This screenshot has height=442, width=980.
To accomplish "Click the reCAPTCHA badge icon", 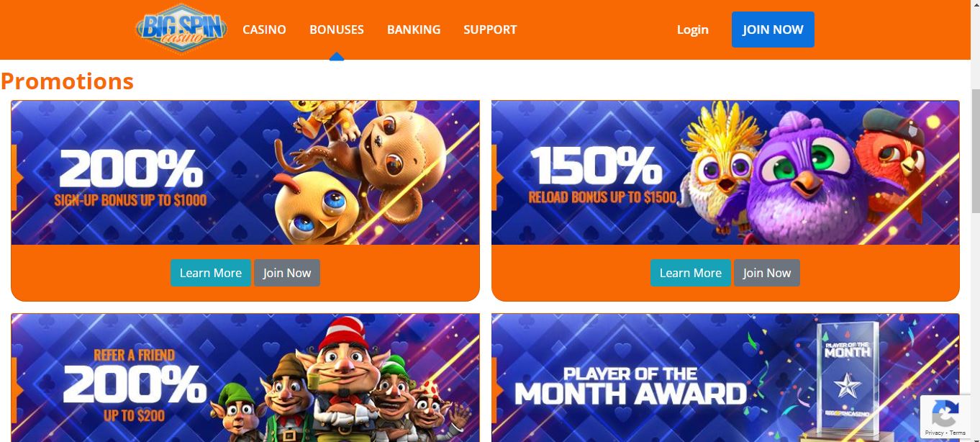I will 945,413.
